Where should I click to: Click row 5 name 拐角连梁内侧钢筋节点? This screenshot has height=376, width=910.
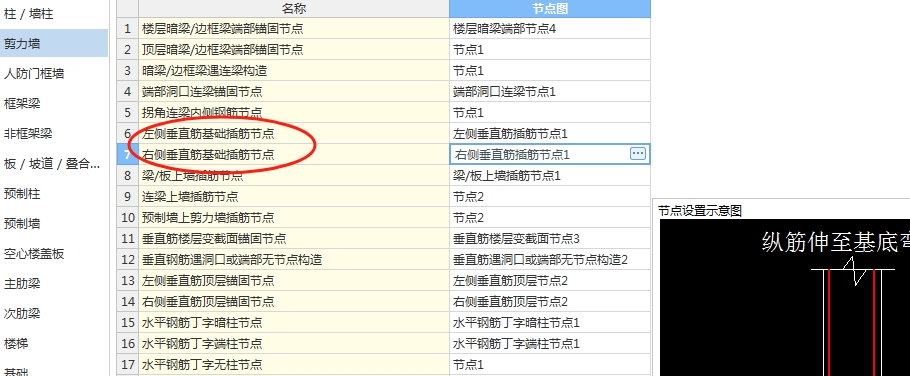click(x=294, y=112)
